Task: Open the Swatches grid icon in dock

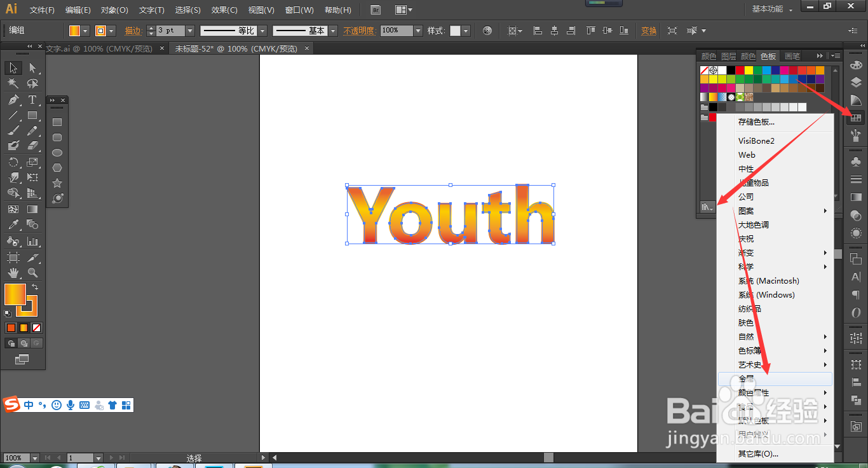Action: (x=856, y=118)
